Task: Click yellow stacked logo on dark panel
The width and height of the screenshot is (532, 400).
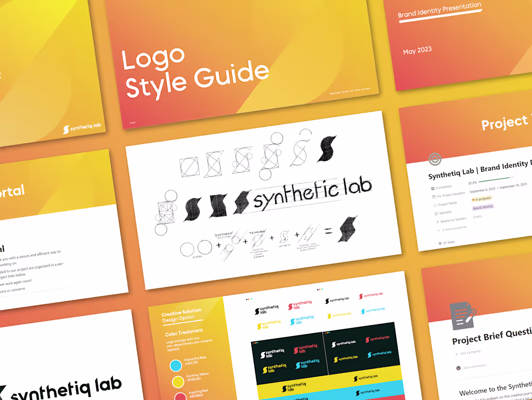Action: 275,368
